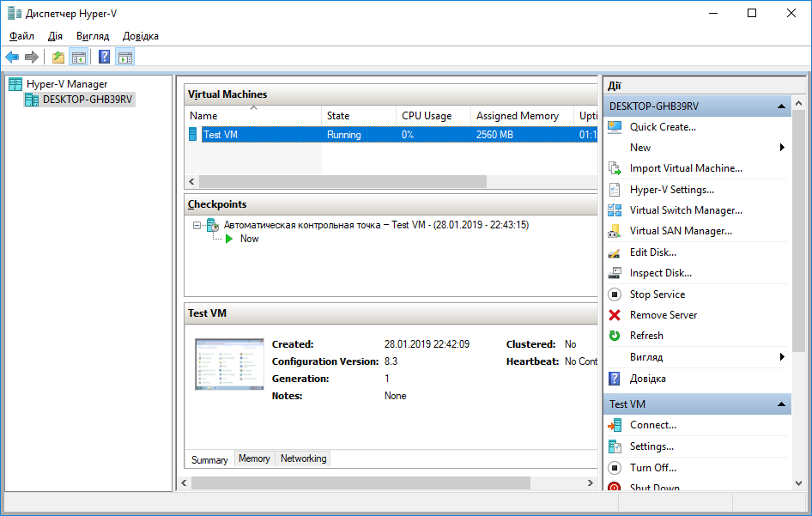Toggle the console tree pane toolbar icon

pos(79,57)
